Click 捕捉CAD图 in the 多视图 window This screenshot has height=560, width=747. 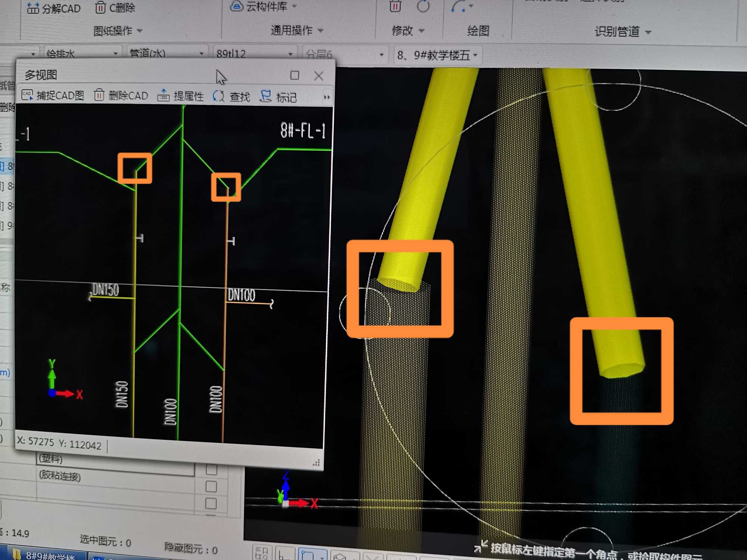[53, 96]
